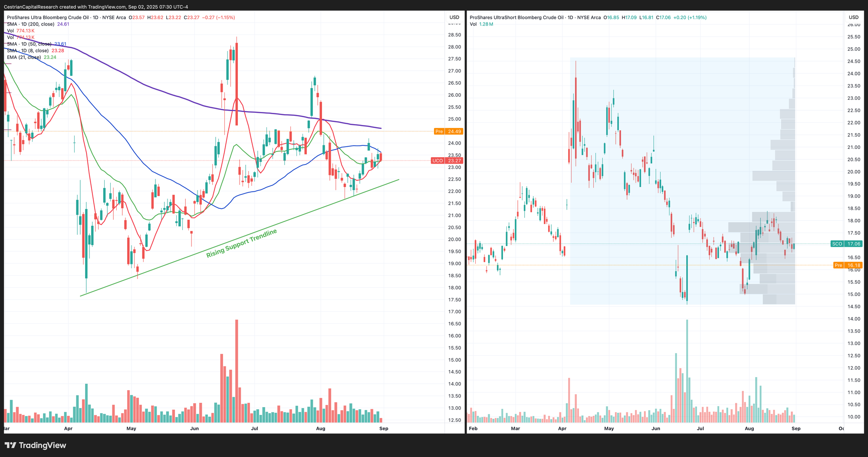Click the 26.00 label on SCO price axis

854,25
